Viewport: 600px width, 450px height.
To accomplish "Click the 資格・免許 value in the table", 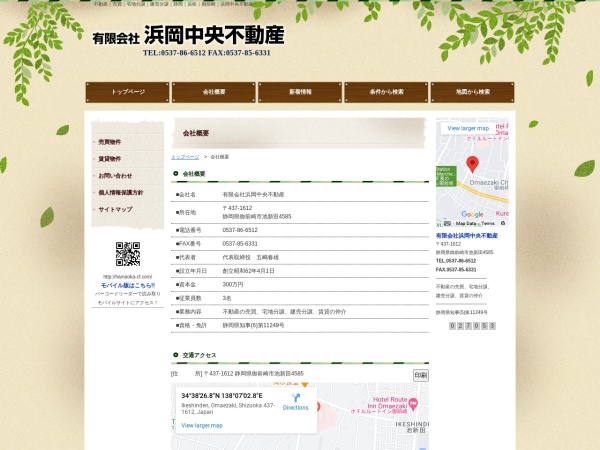I will [x=253, y=325].
